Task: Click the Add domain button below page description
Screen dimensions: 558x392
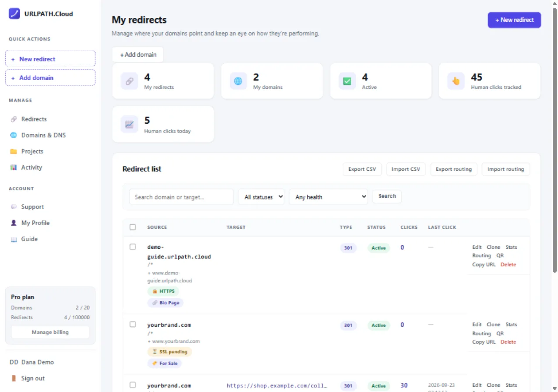Action: [138, 55]
